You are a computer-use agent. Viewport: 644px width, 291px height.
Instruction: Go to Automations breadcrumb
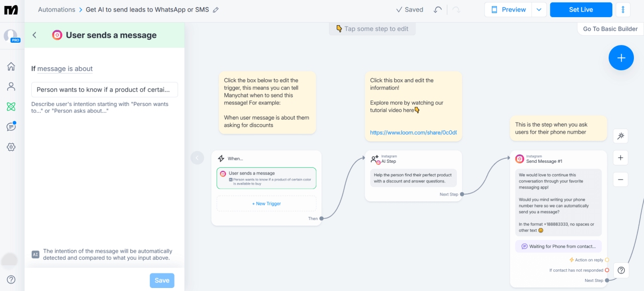[56, 10]
